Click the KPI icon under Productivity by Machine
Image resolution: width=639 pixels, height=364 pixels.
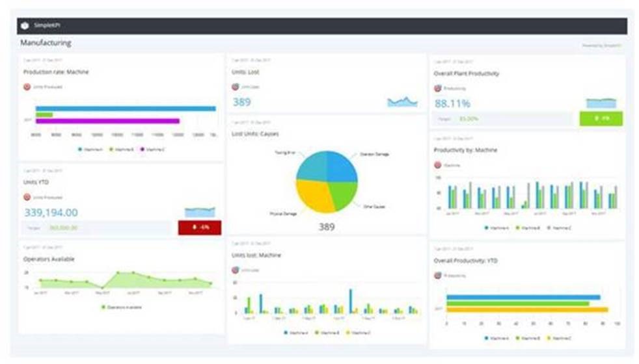[437, 165]
